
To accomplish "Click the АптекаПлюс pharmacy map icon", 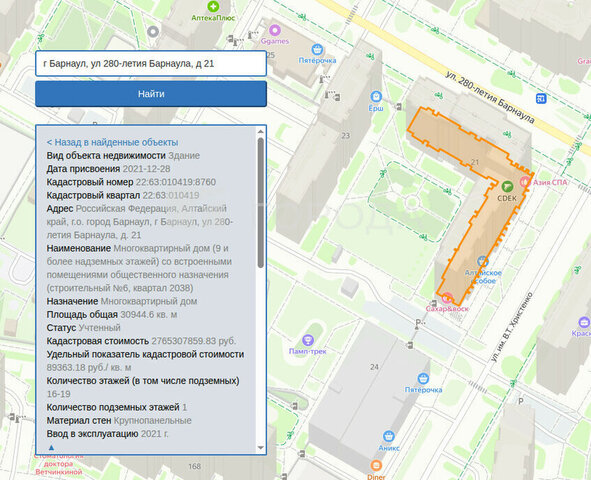I will coord(213,6).
